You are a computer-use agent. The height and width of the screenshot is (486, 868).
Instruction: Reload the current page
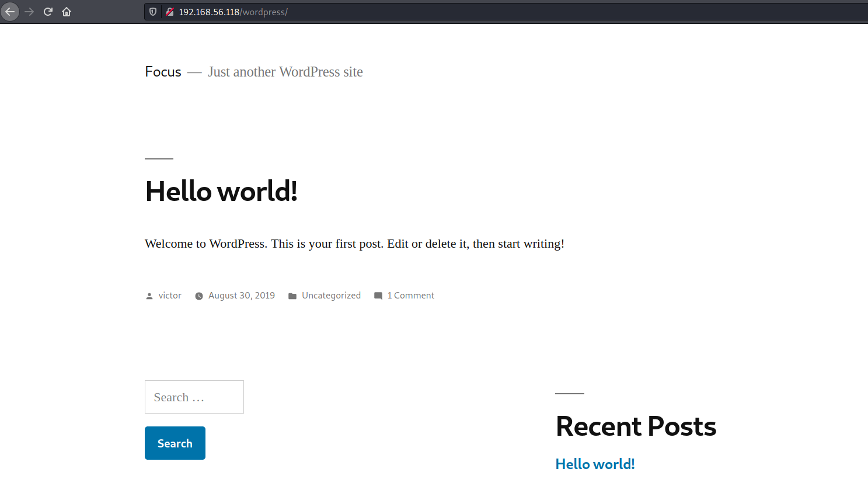click(48, 12)
